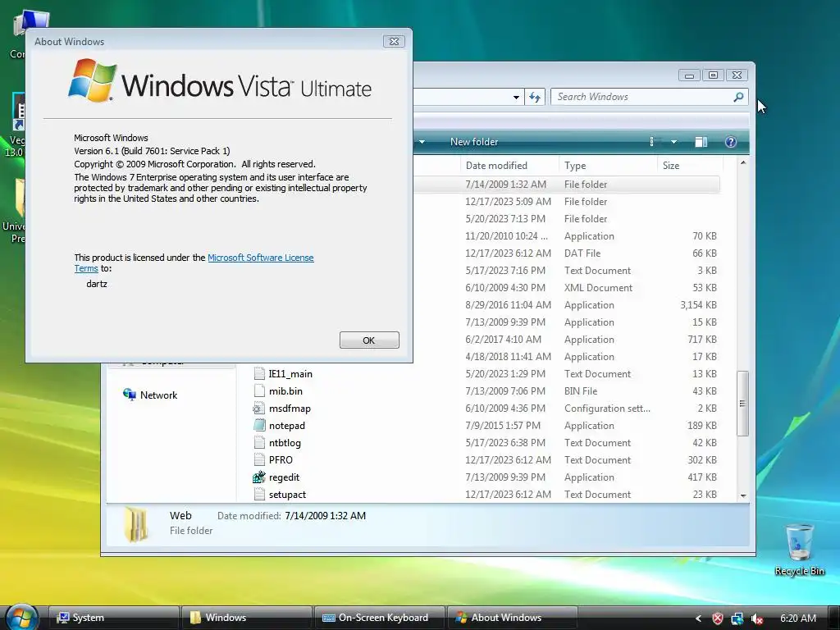840x630 pixels.
Task: Expand hidden tray icons arrow
Action: click(697, 619)
